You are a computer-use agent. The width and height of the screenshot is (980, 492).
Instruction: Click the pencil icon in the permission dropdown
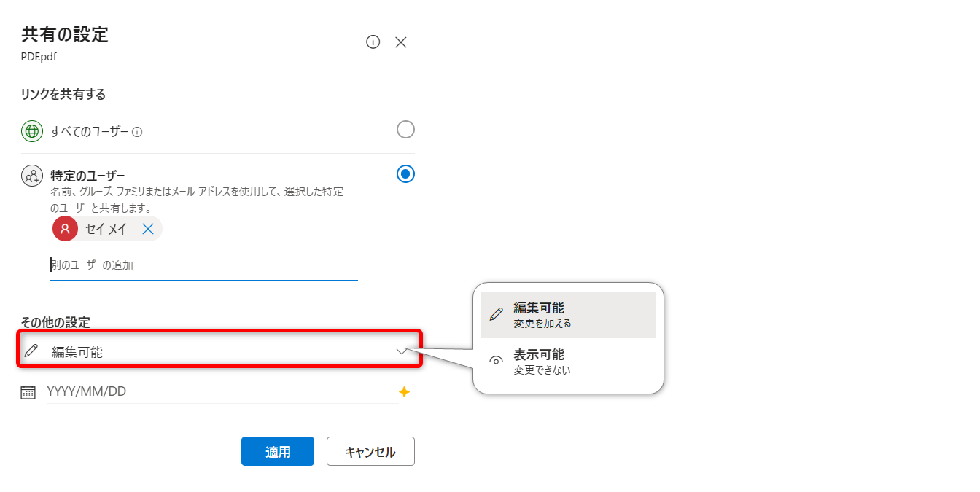pos(31,351)
